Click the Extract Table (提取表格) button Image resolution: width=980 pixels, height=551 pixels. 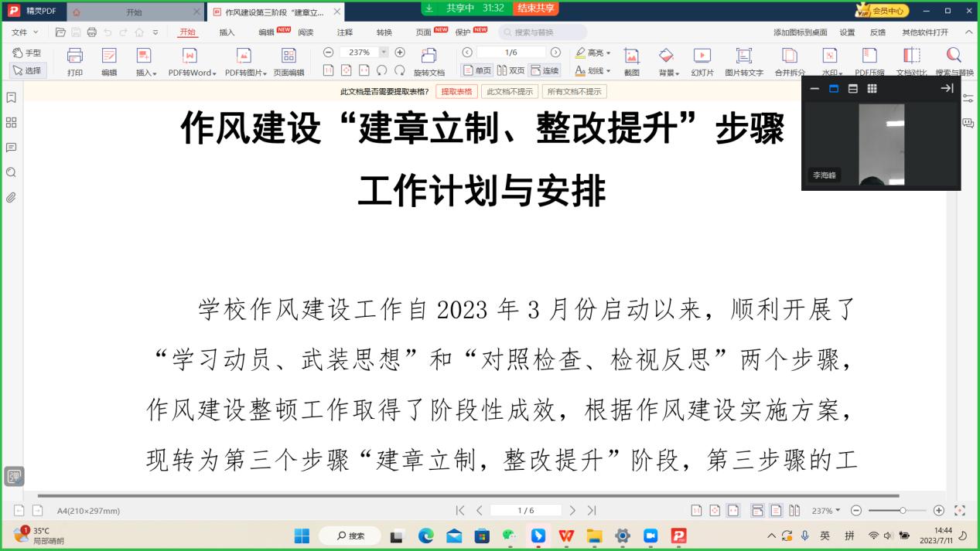456,91
